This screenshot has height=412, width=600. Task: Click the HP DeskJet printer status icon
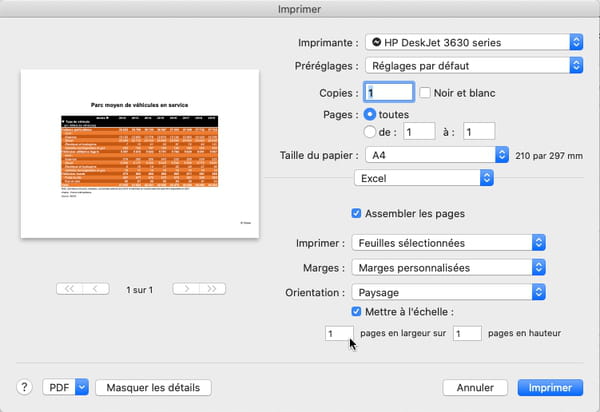click(377, 42)
